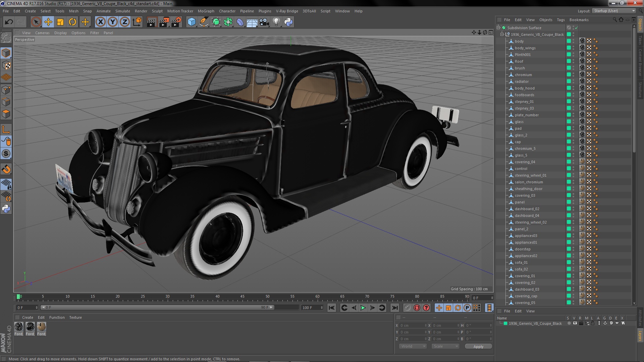Toggle coordinate system icon
Screen dimensions: 644x362
(137, 22)
